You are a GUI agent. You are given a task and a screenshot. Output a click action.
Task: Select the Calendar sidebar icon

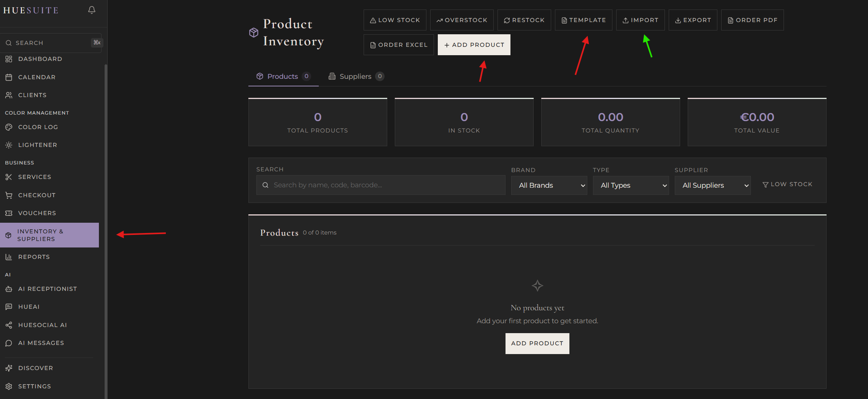10,77
